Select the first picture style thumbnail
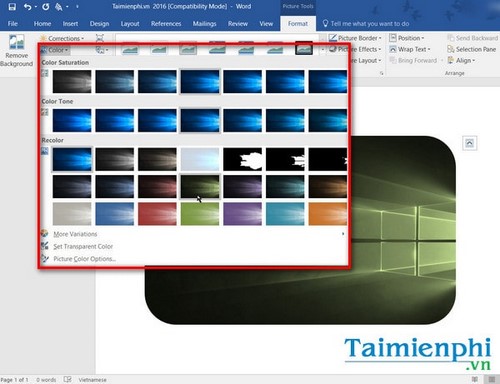Screen dimensions: 500x384 [x=130, y=50]
